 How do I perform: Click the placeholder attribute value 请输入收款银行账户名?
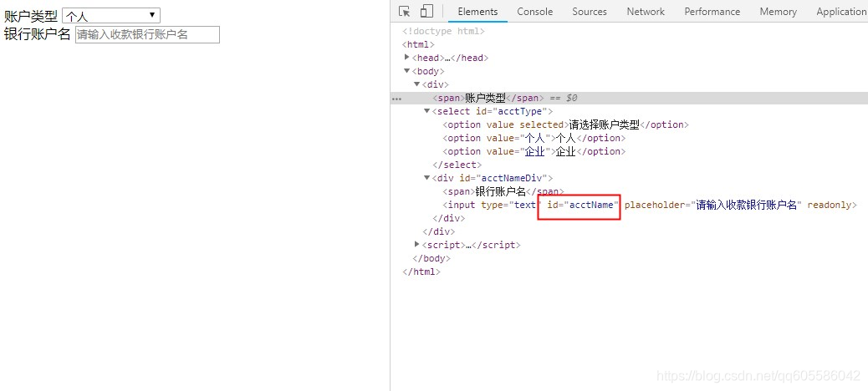[x=747, y=205]
